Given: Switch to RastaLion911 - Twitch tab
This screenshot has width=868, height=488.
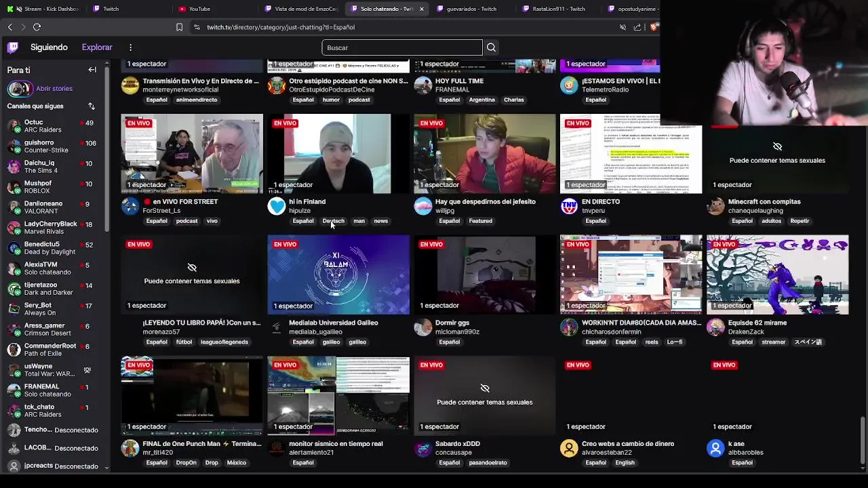Looking at the screenshot, I should pos(559,9).
